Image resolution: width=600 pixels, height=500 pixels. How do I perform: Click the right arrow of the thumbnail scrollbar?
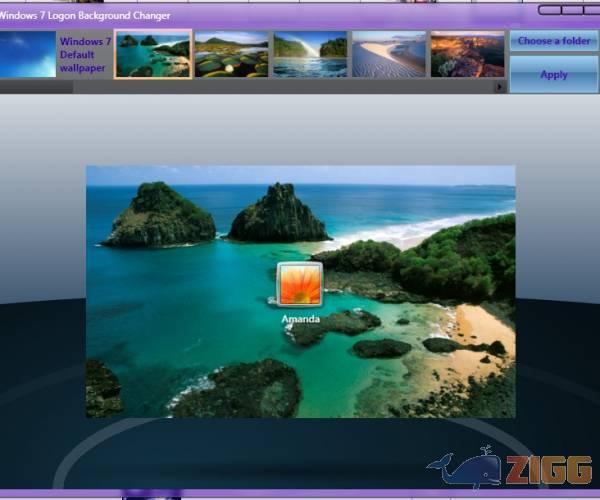(x=500, y=87)
